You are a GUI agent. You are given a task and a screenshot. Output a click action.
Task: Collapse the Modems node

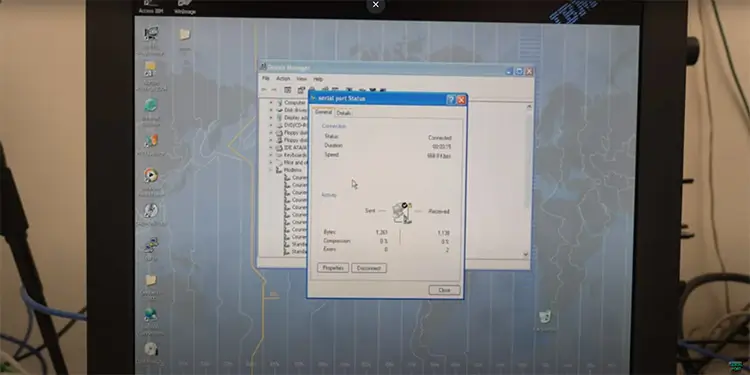click(271, 170)
